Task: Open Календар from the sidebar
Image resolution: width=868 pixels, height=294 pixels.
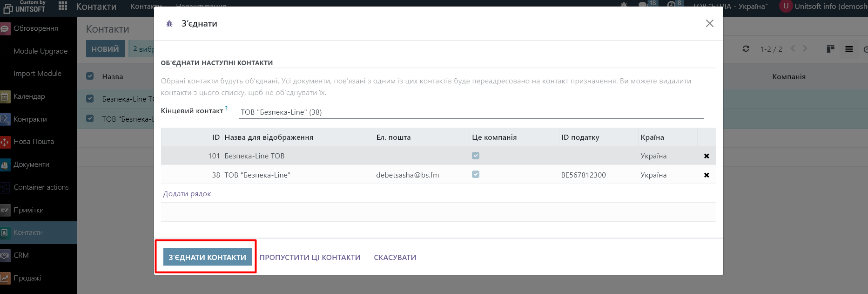Action: tap(29, 96)
